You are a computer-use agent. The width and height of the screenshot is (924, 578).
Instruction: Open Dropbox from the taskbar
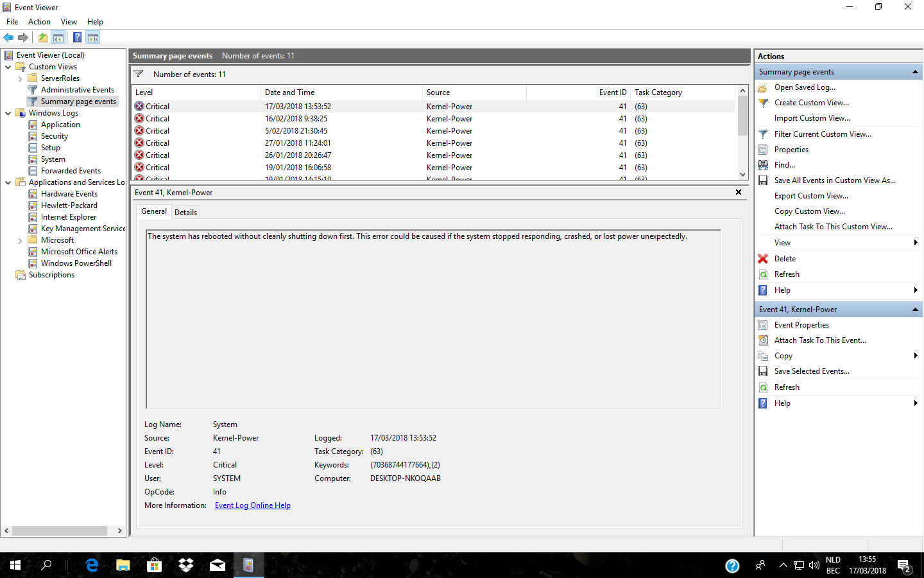click(186, 565)
